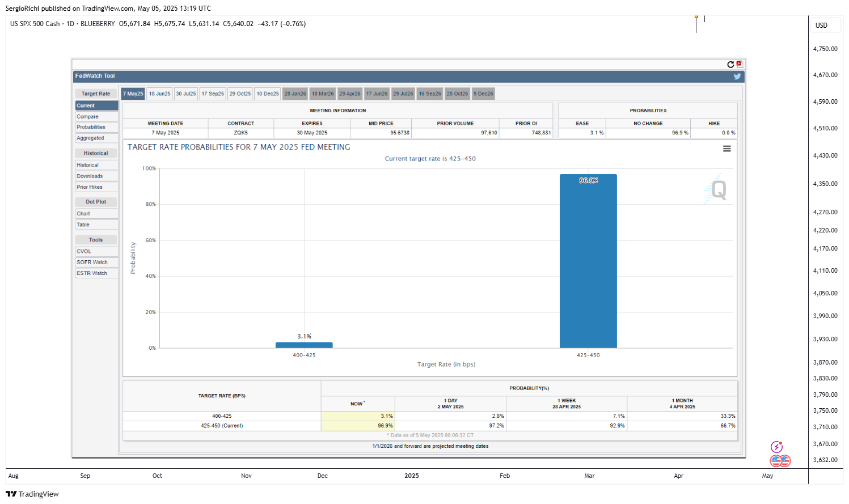Select the 18 Jun25 meeting tab
Image resolution: width=849 pixels, height=504 pixels.
(159, 94)
